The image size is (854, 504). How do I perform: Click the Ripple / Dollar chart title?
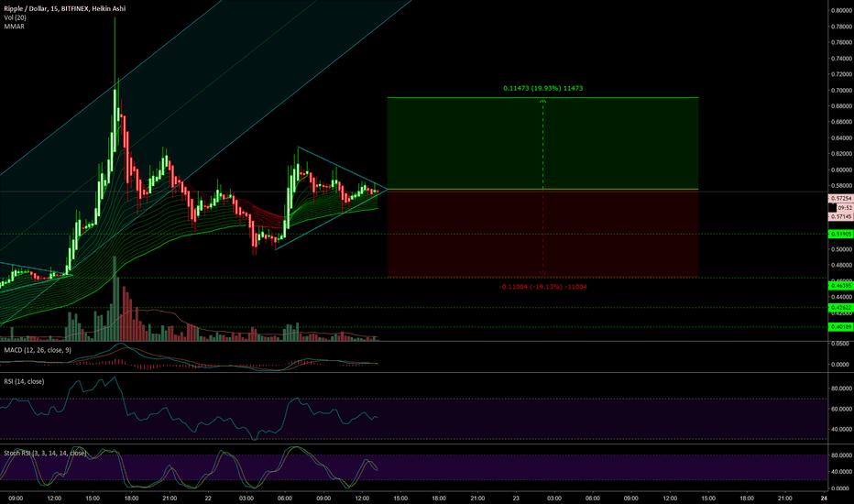pyautogui.click(x=64, y=9)
